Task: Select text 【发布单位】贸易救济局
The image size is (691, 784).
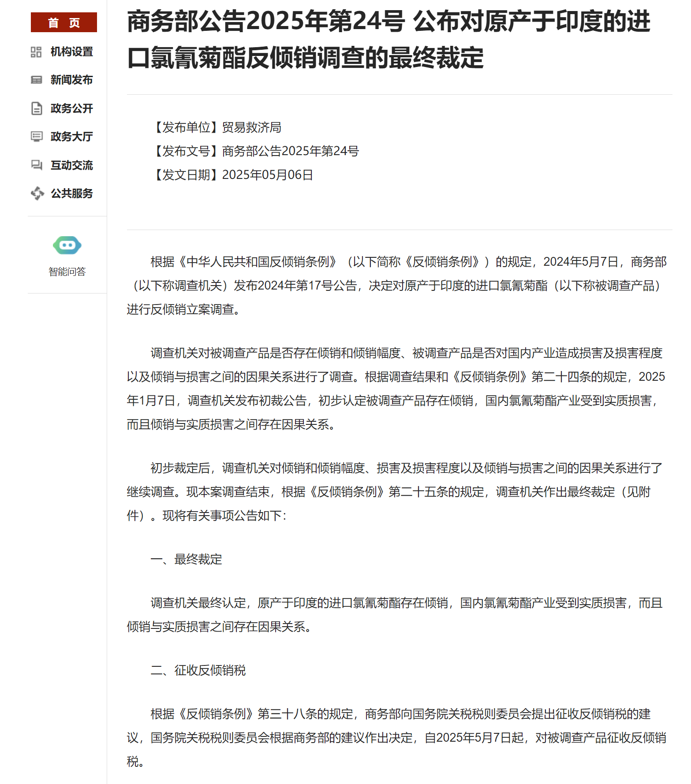Action: pyautogui.click(x=216, y=127)
